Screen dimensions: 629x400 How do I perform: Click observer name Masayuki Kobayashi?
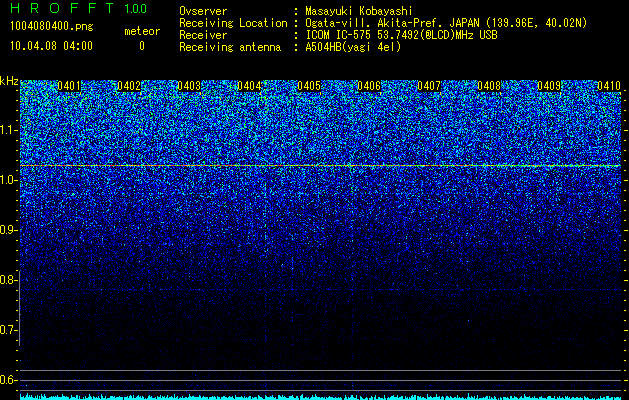pyautogui.click(x=358, y=11)
